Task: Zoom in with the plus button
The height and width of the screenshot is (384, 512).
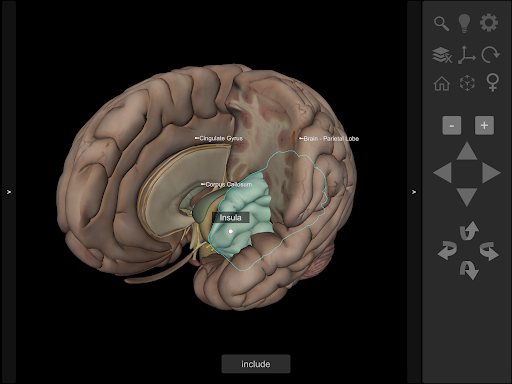Action: [484, 125]
